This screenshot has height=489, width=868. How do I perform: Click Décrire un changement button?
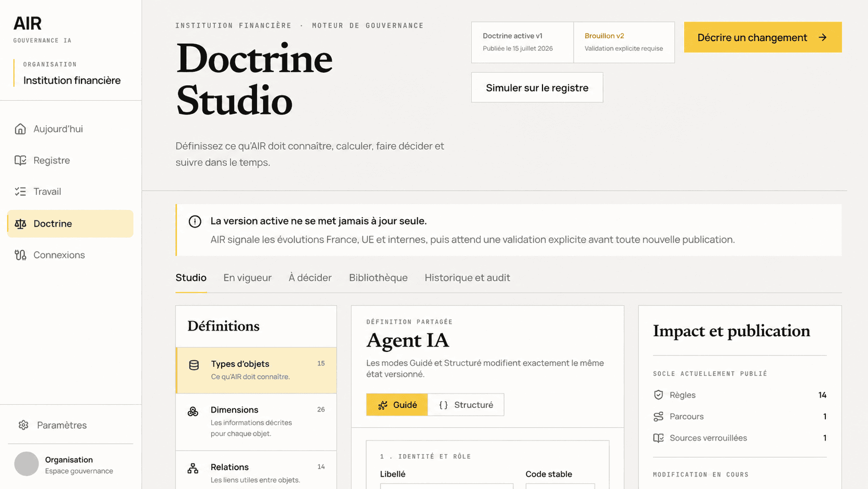(x=763, y=37)
